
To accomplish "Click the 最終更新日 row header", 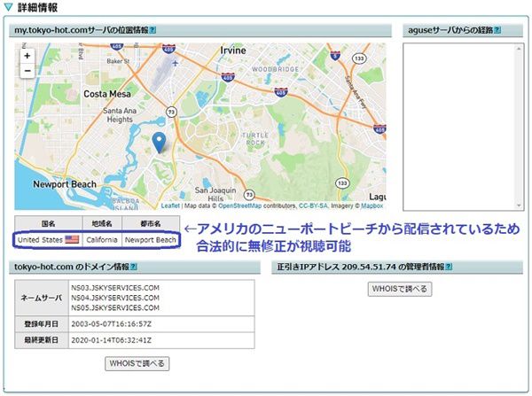I will point(42,340).
